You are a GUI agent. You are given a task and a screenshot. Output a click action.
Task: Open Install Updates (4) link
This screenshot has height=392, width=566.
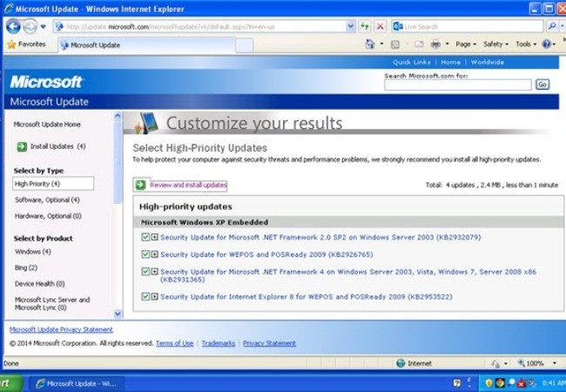(x=57, y=146)
